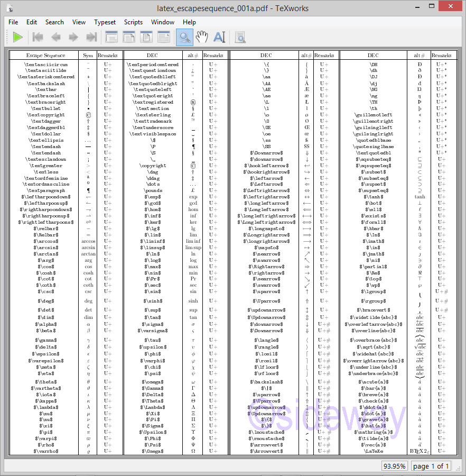Open the File menu
The width and height of the screenshot is (466, 476).
(x=13, y=22)
